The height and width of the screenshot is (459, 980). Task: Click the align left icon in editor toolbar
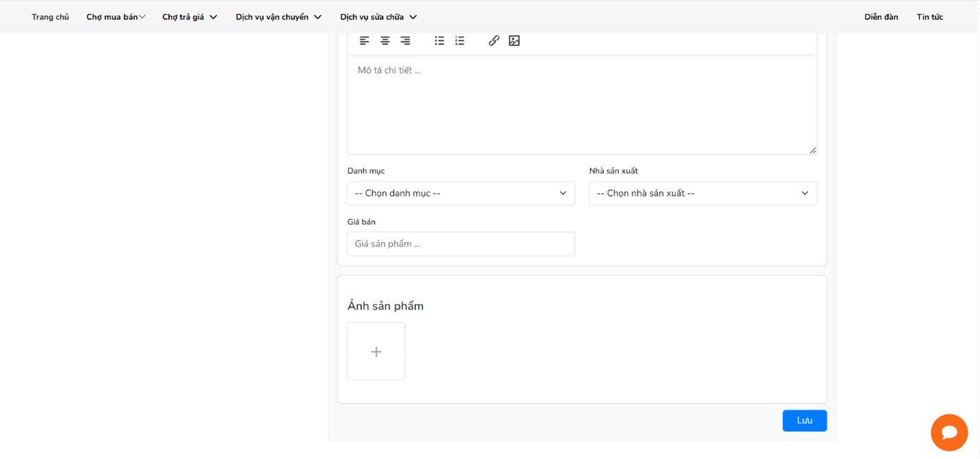click(365, 41)
